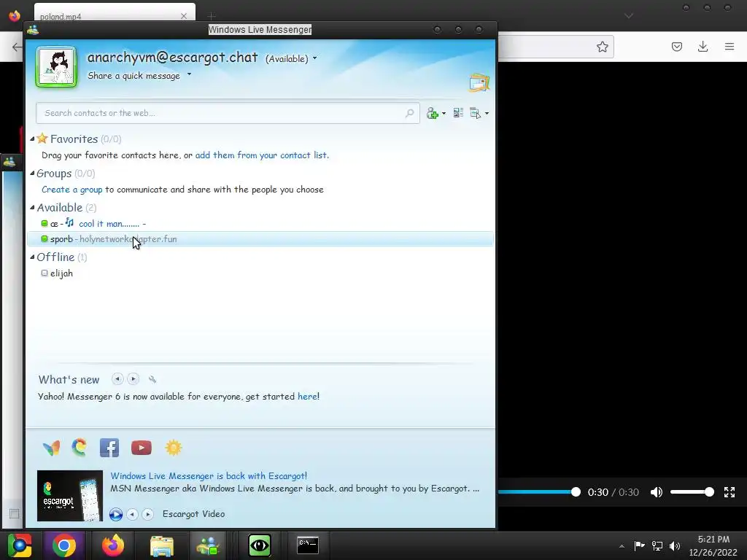Collapse the Offline contacts section
747x560 pixels.
click(x=32, y=257)
